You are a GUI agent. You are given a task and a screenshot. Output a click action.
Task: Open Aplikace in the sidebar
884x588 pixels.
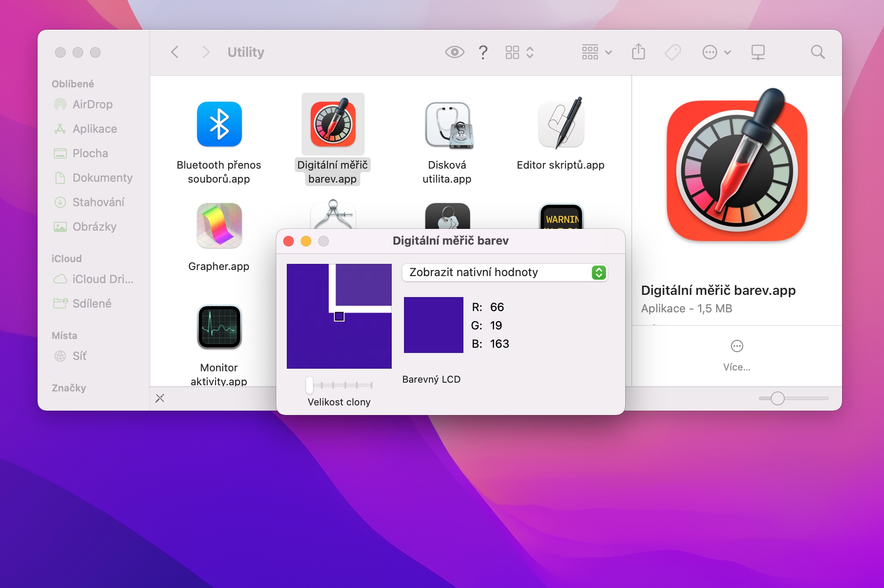click(95, 129)
